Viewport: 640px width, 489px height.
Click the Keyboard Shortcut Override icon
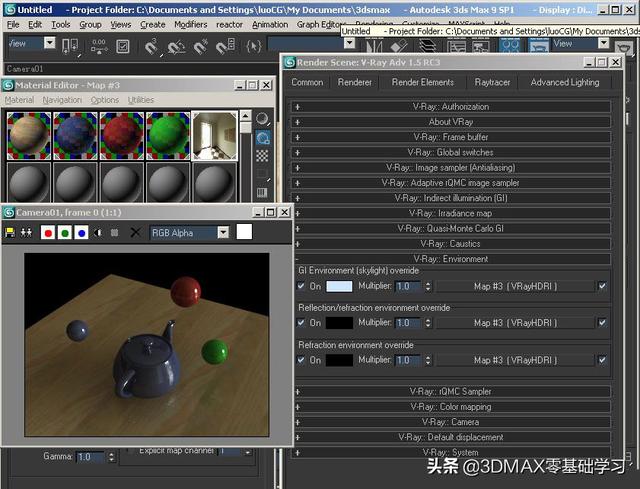122,46
